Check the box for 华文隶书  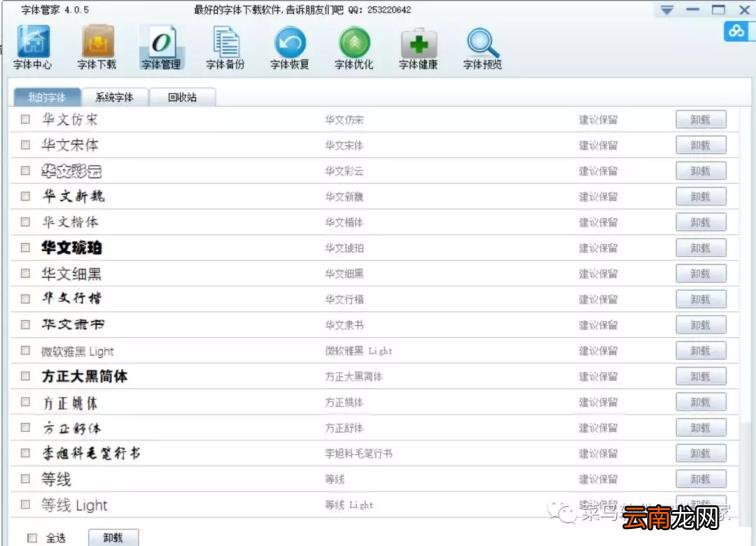(x=26, y=325)
